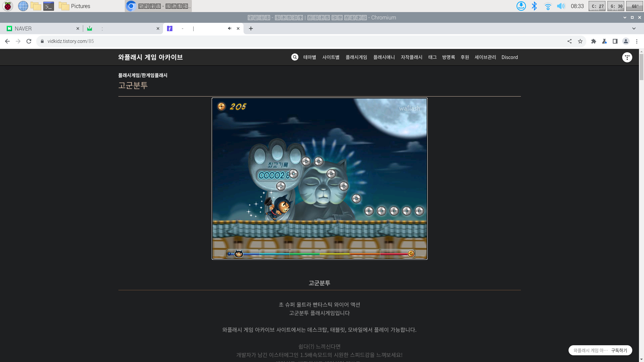The image size is (644, 362).
Task: Switch to the NAVER tab
Action: [42, 28]
